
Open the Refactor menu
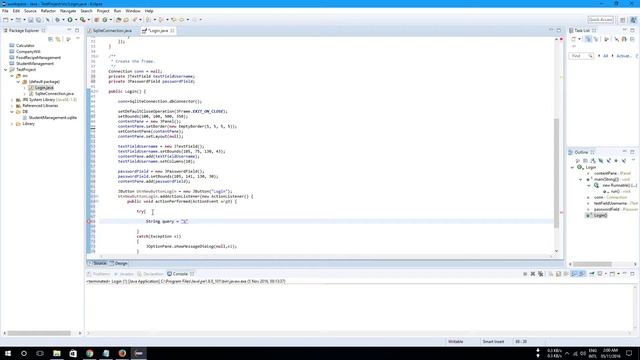(x=48, y=11)
